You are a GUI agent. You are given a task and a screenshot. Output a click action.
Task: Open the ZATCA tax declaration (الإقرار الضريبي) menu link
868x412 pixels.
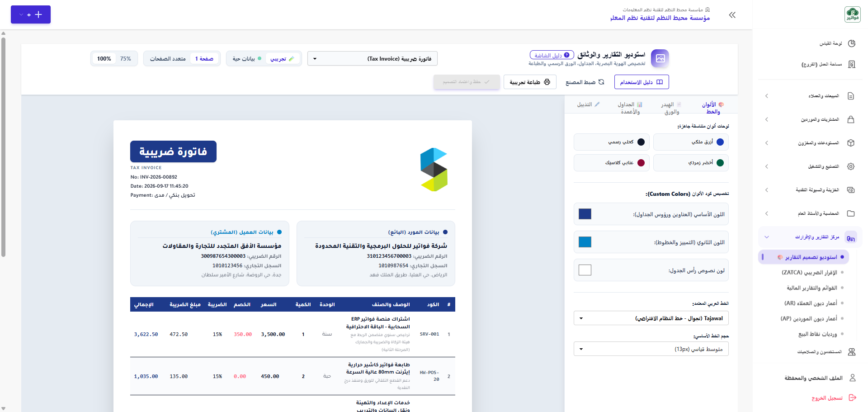[809, 272]
